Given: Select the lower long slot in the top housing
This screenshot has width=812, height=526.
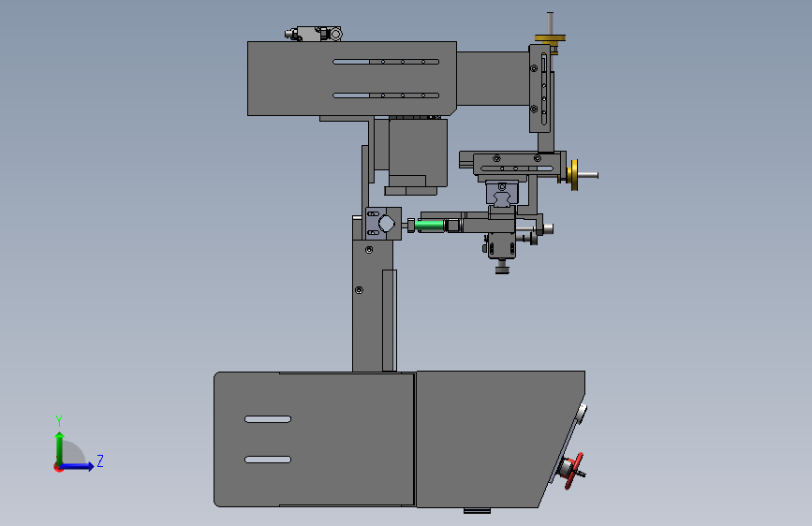Looking at the screenshot, I should (386, 95).
